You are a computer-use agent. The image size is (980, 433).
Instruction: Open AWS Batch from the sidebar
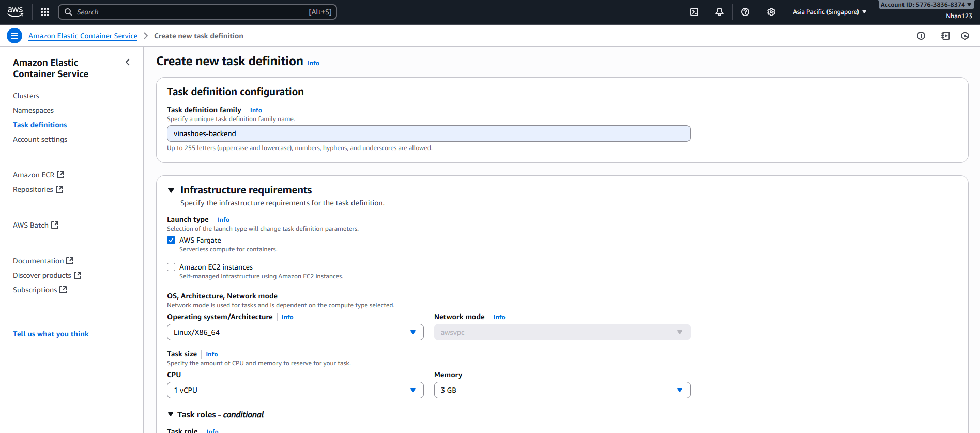tap(30, 225)
